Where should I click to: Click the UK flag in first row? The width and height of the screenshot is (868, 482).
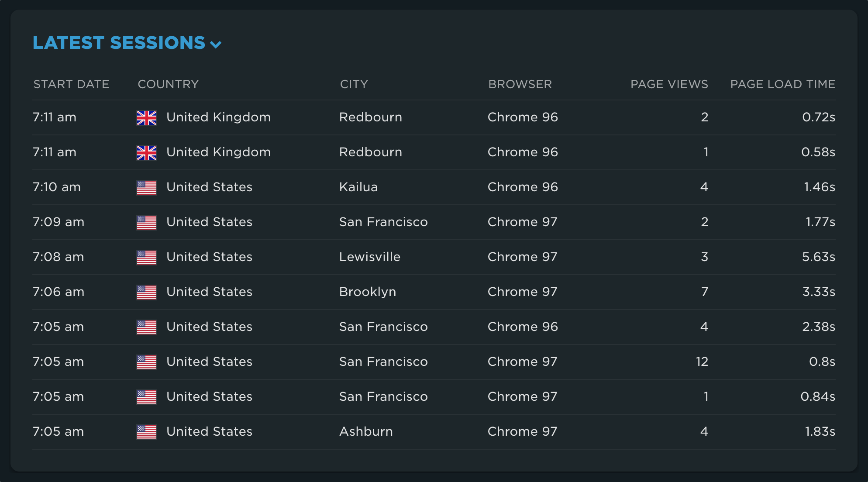[x=147, y=117]
